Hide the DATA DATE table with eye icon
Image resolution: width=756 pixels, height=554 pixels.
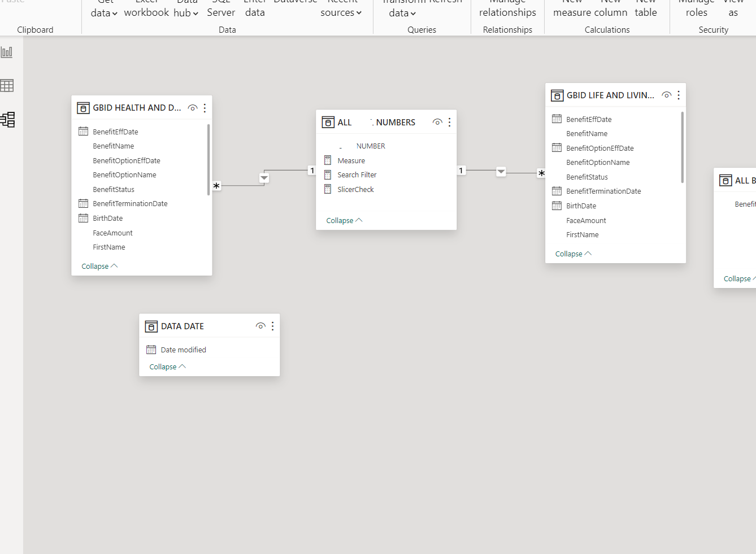tap(260, 326)
